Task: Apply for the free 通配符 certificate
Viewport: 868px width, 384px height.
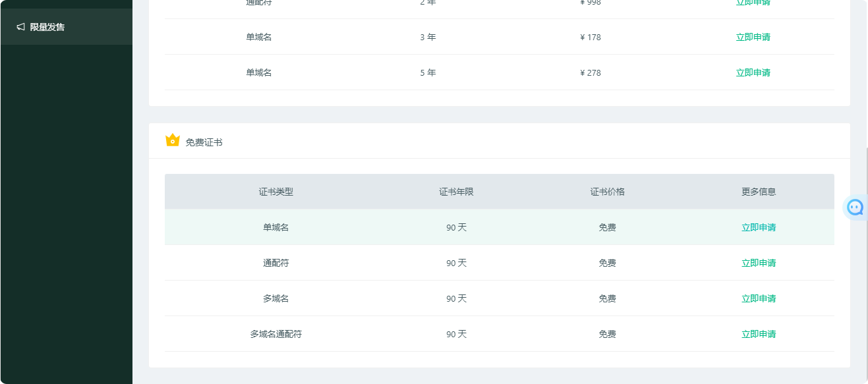Action: [758, 263]
